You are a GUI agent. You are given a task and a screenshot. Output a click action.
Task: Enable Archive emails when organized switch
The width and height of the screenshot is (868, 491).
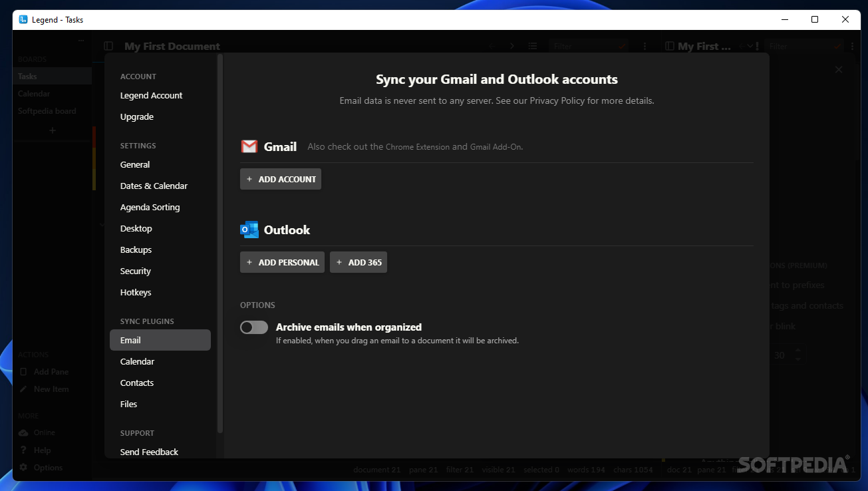click(254, 327)
